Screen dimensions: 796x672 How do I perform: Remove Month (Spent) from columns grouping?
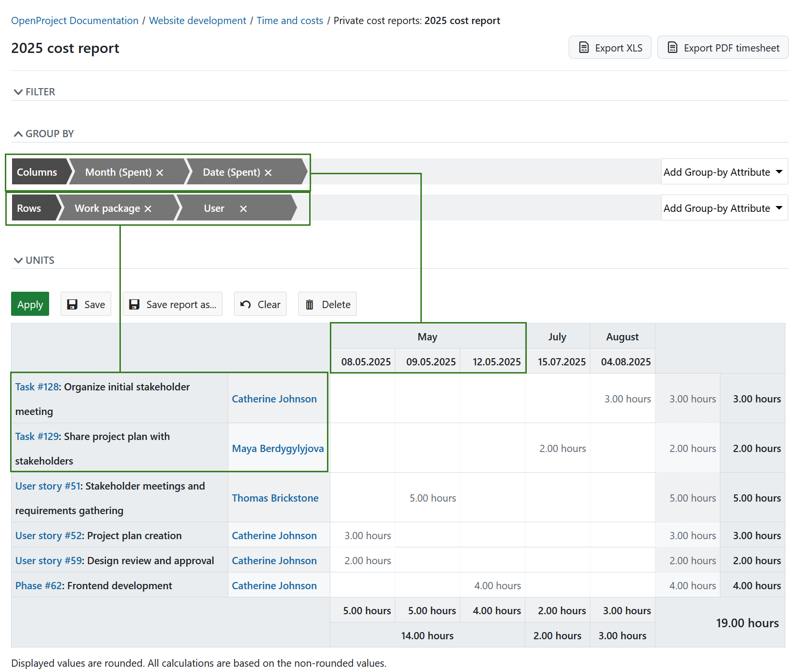[x=160, y=172]
